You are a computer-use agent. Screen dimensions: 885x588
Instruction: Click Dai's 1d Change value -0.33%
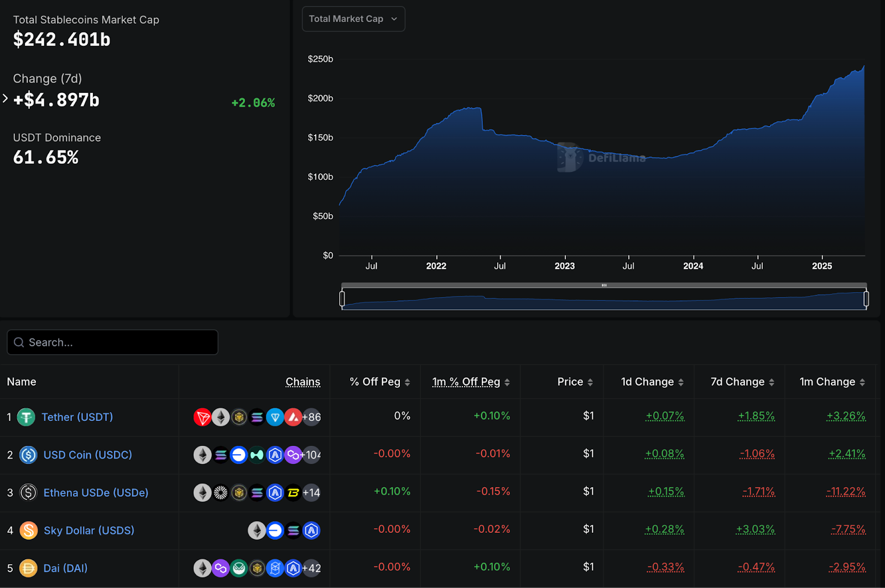point(665,567)
